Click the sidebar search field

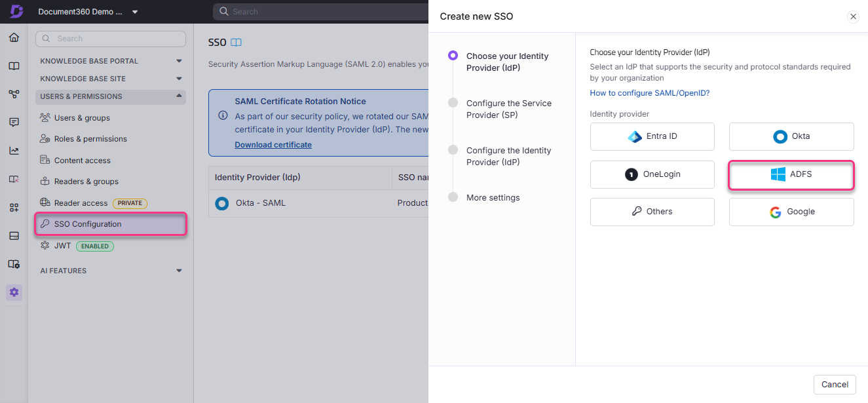point(110,39)
